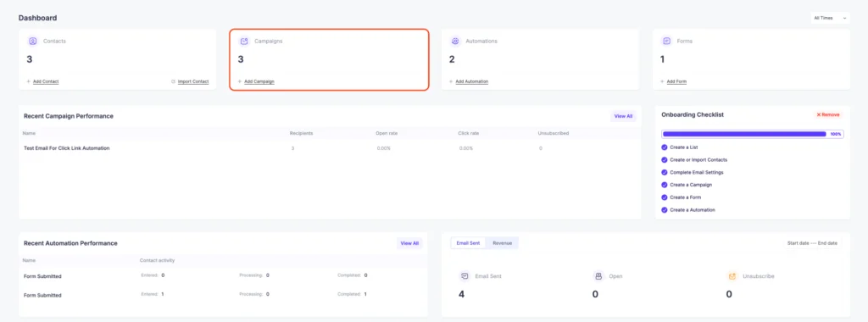Viewport: 868px width, 322px height.
Task: Open the Start date – End date picker
Action: (x=812, y=243)
